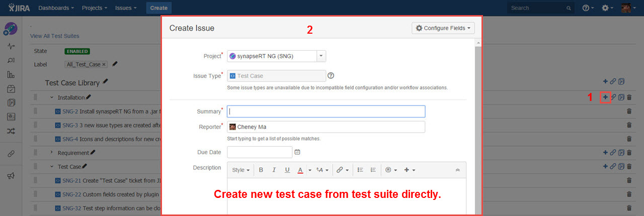This screenshot has height=216, width=644.
Task: Add a test case to Installation folder
Action: click(605, 97)
